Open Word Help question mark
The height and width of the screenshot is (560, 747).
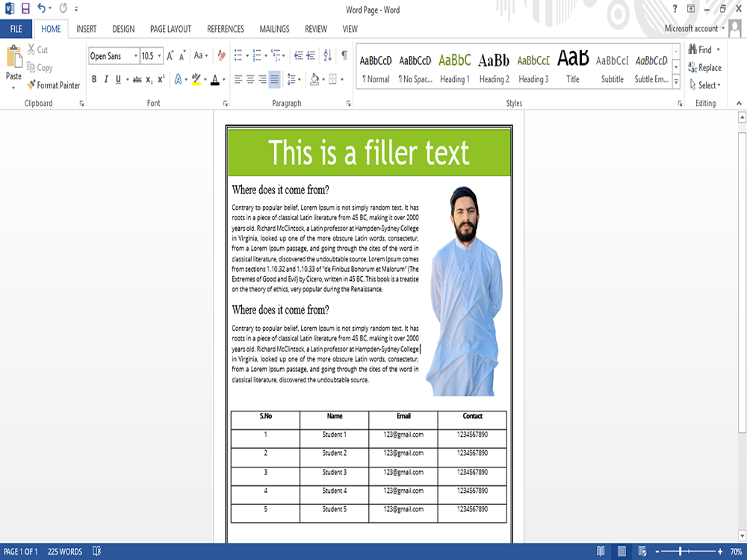675,8
